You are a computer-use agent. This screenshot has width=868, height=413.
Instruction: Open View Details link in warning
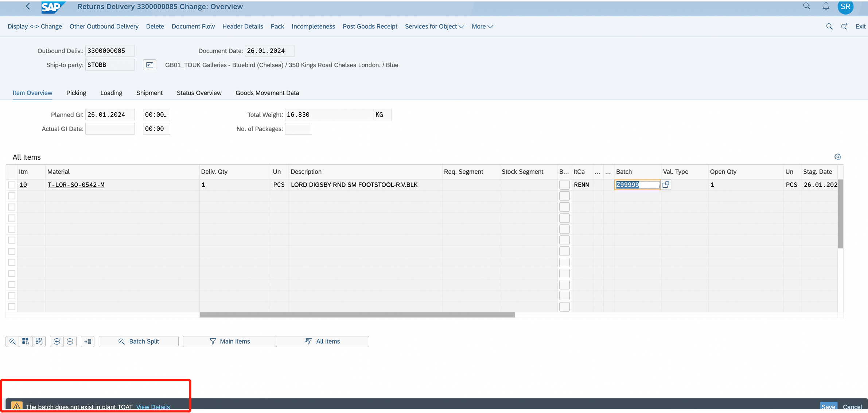(153, 407)
